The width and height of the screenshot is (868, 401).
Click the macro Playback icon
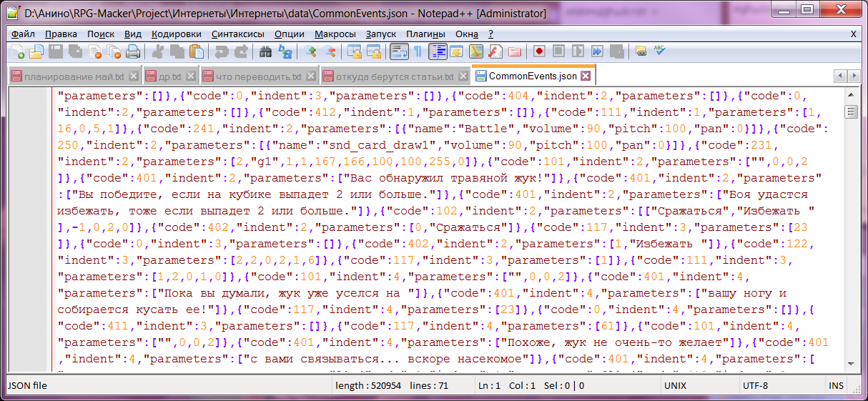click(578, 51)
